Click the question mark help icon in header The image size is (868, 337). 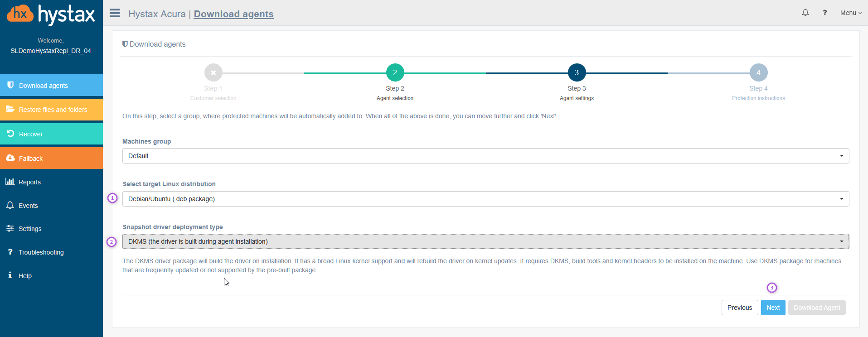coord(824,13)
